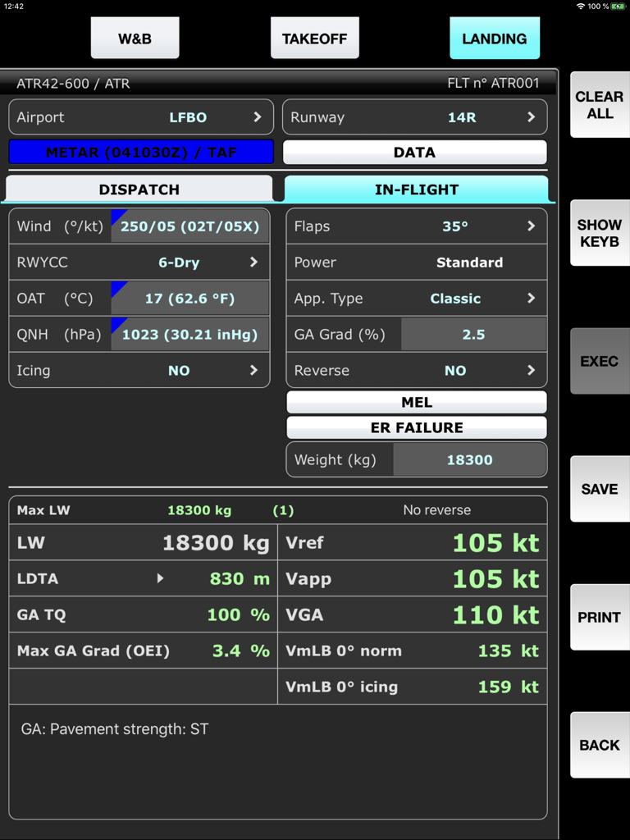Image resolution: width=630 pixels, height=840 pixels.
Task: Tap the Power Standard row
Action: click(x=417, y=262)
